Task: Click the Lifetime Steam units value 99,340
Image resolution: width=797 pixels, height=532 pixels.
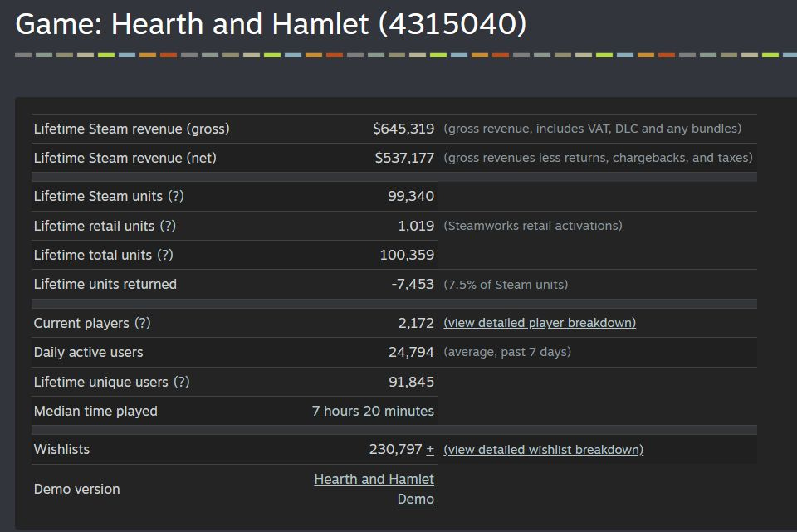Action: (411, 196)
